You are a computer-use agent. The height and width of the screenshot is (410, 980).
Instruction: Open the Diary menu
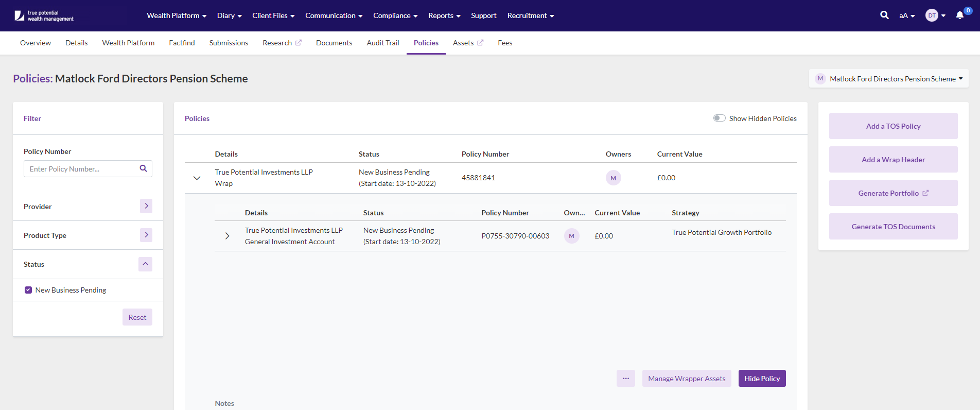(x=229, y=15)
